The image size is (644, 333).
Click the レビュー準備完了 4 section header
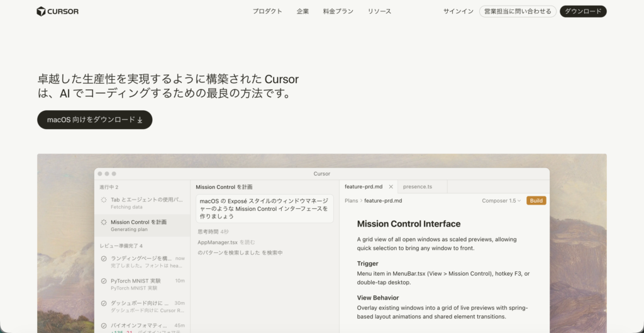click(x=121, y=246)
